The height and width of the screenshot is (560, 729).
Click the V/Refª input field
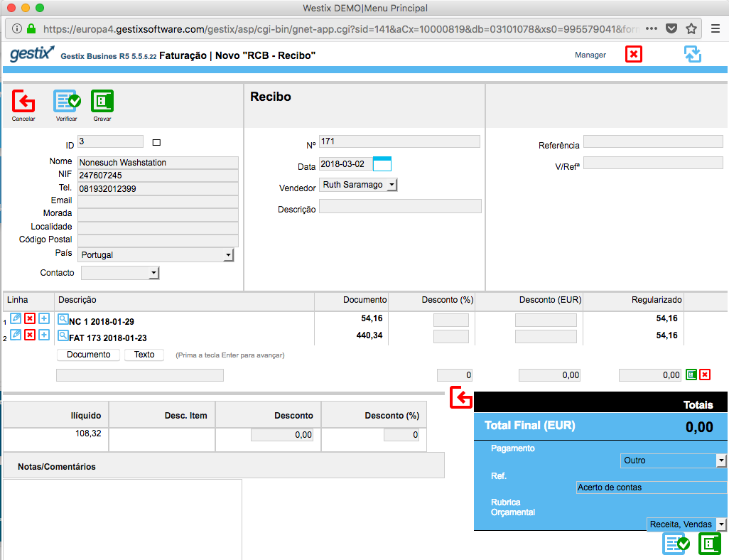[653, 162]
